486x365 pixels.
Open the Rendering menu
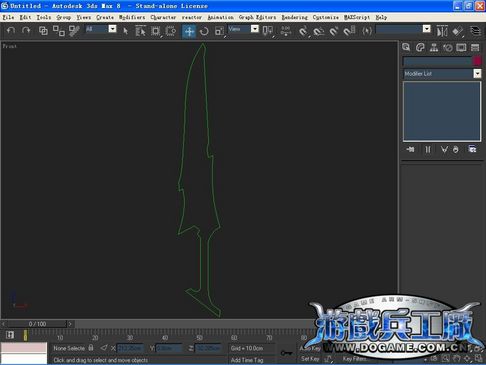tap(294, 17)
